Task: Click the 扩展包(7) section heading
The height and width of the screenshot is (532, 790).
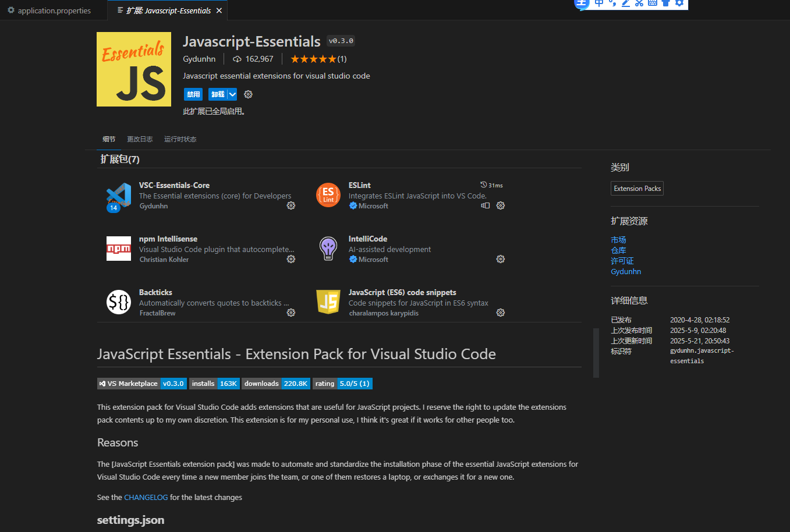Action: tap(120, 159)
